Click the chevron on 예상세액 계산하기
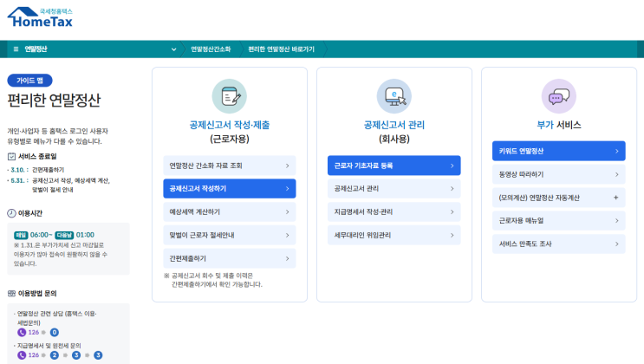This screenshot has width=644, height=364. coord(288,212)
